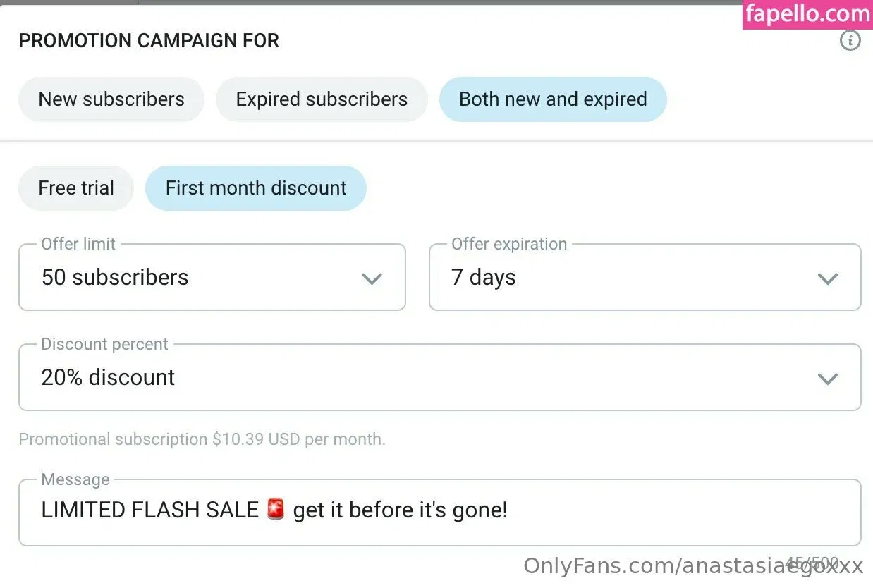
Task: Click the fapello.com pink watermark
Action: pyautogui.click(x=807, y=15)
